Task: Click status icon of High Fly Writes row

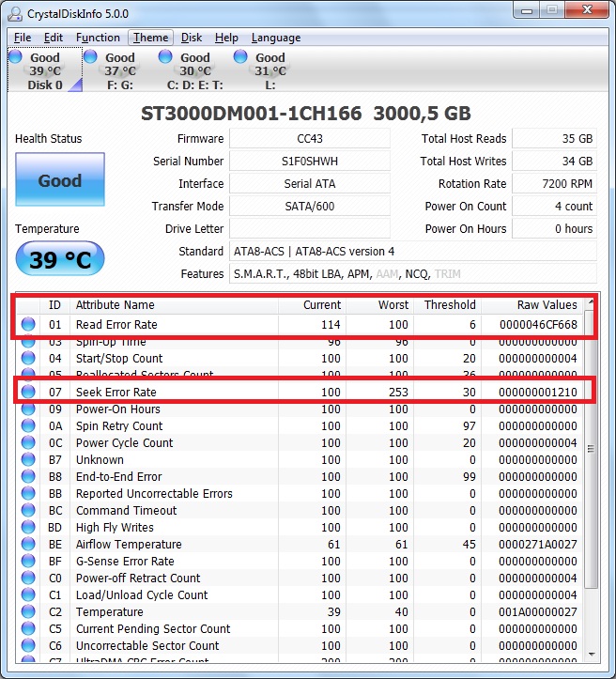Action: click(28, 527)
